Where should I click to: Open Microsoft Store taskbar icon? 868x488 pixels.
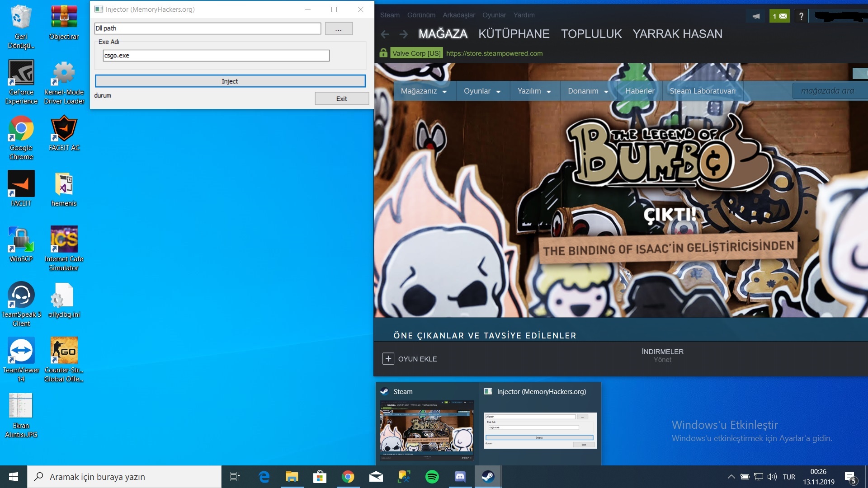[320, 477]
